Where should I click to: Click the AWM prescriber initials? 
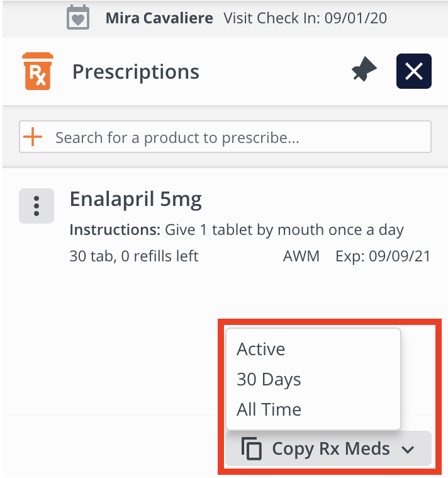pyautogui.click(x=301, y=256)
